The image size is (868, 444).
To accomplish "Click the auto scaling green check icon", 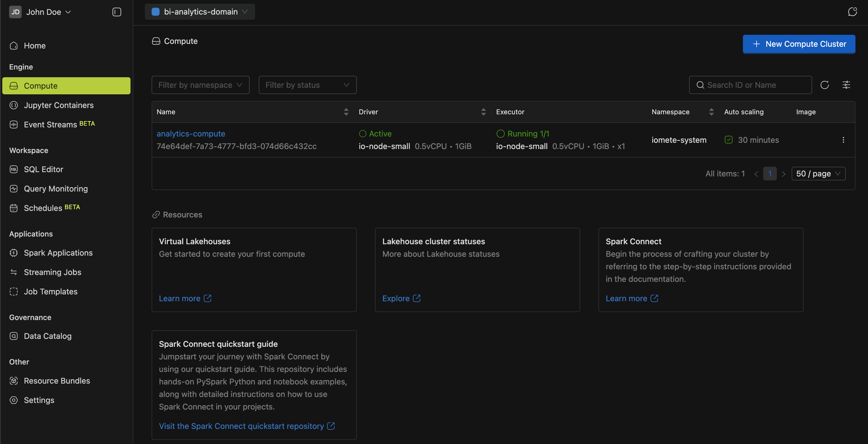I will (728, 140).
